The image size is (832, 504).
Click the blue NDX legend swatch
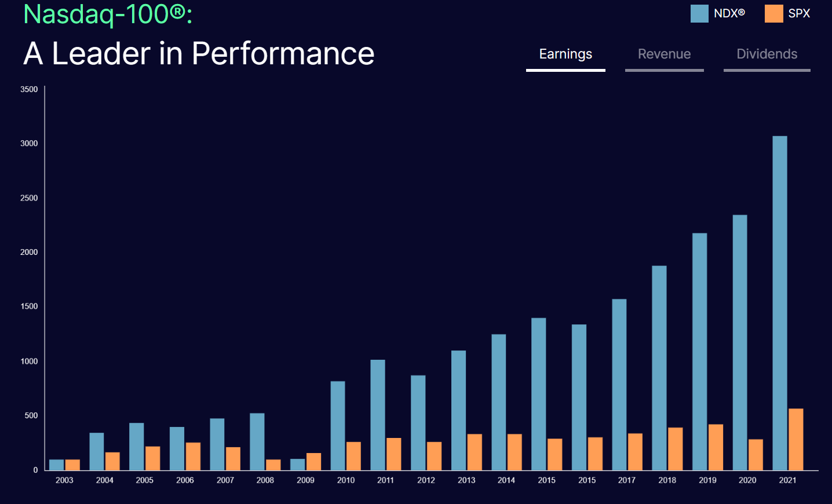(699, 13)
